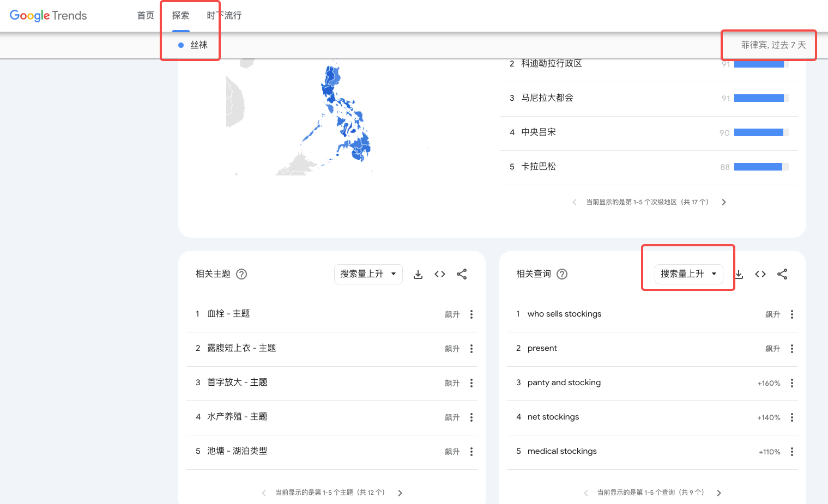Share the 相关主题 card
This screenshot has height=504, width=828.
[462, 274]
